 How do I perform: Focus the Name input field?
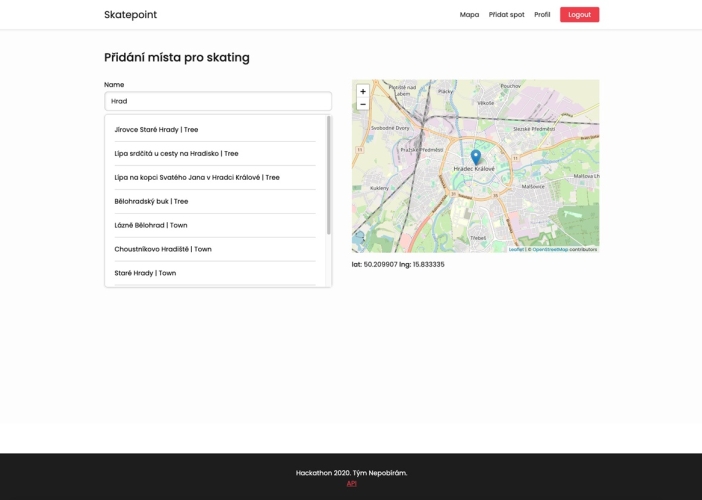(x=217, y=101)
